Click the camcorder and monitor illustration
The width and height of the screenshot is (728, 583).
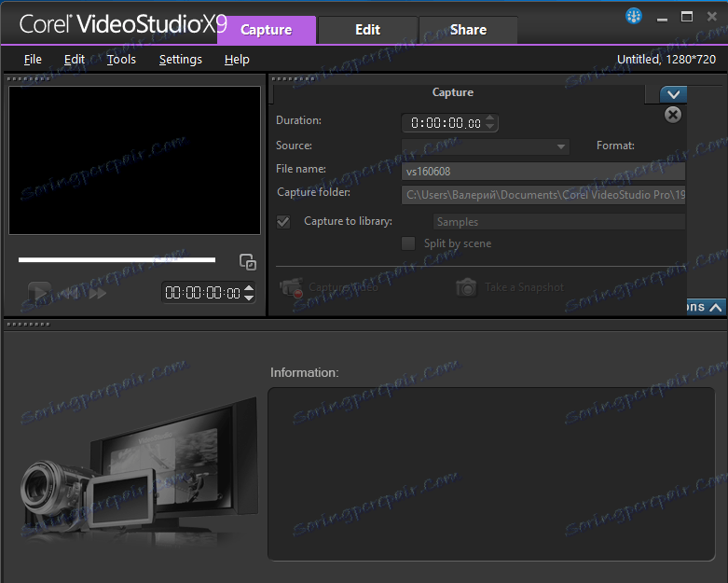point(139,469)
